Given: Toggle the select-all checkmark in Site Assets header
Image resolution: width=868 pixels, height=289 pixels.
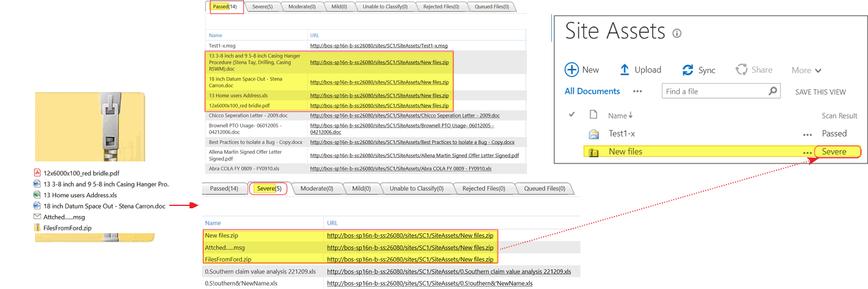Looking at the screenshot, I should pyautogui.click(x=572, y=115).
